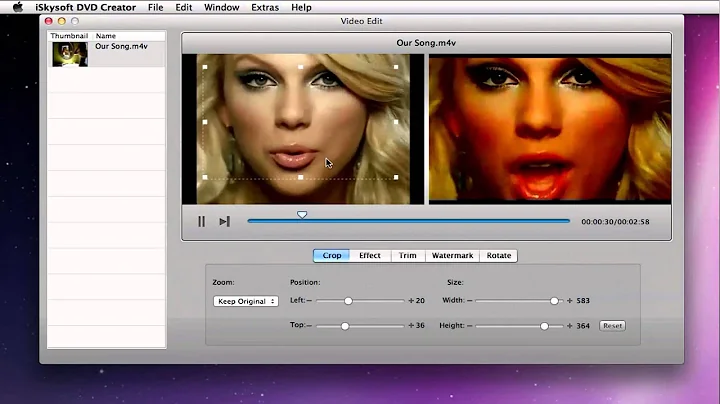Open the Help menu
Screen dimensions: 720x404
(x=301, y=7)
